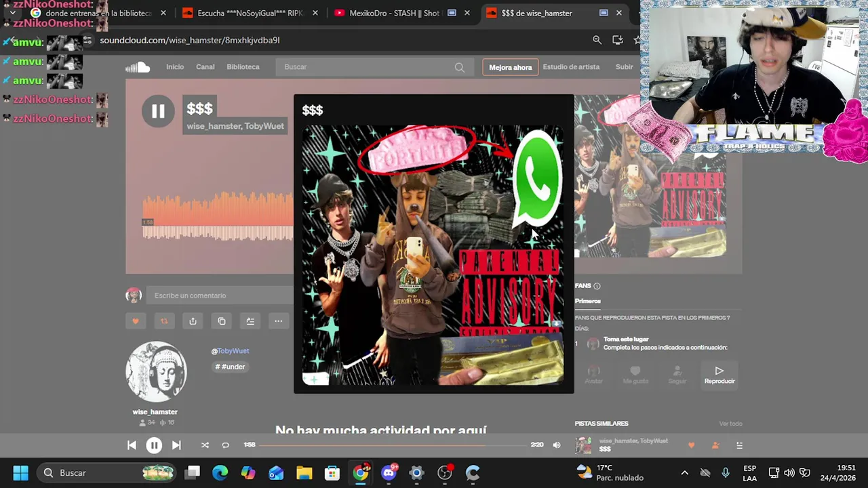Mute volume using the speaker icon in player

tap(557, 445)
